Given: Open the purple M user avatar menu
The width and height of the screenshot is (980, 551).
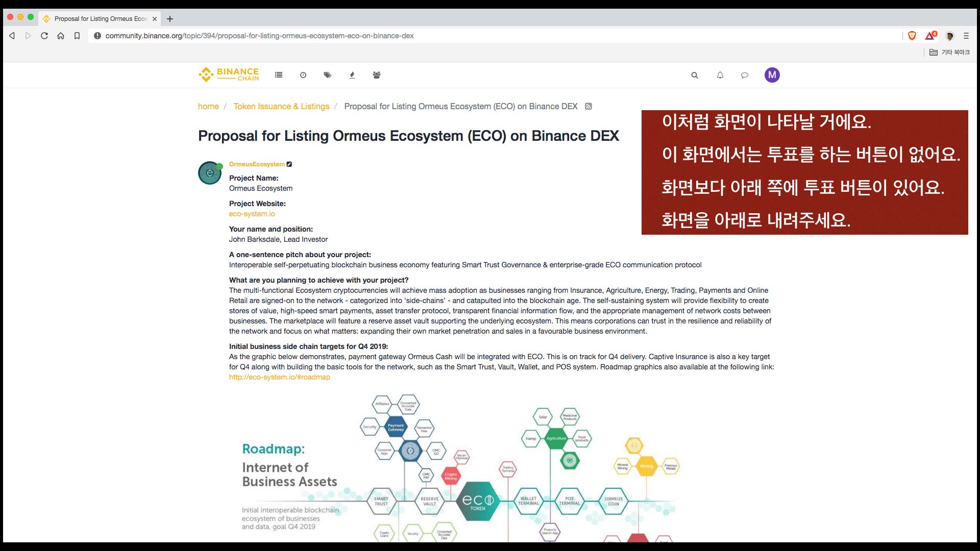Looking at the screenshot, I should point(772,75).
